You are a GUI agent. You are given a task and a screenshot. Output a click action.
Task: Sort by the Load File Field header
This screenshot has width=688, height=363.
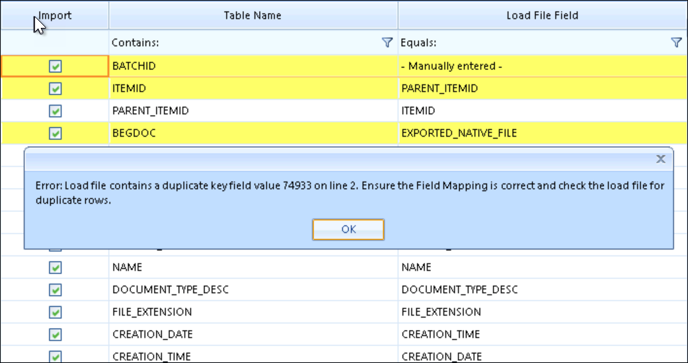coord(543,15)
